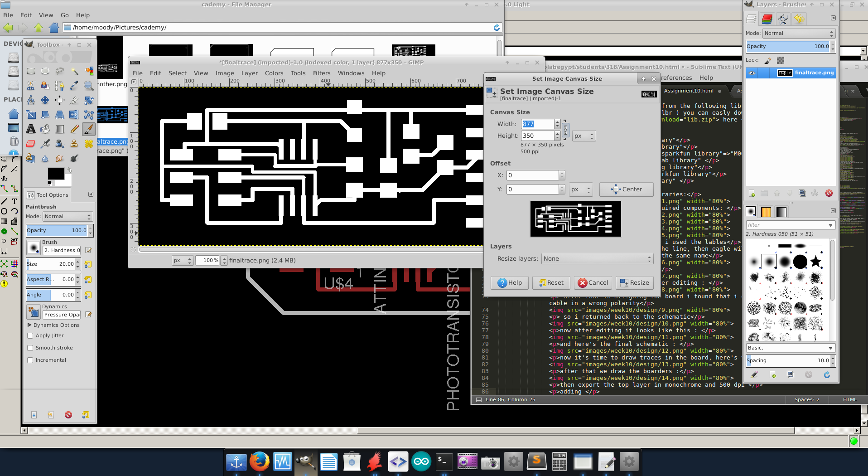Image resolution: width=868 pixels, height=476 pixels.
Task: Open the GIMP Filters menu
Action: click(322, 73)
